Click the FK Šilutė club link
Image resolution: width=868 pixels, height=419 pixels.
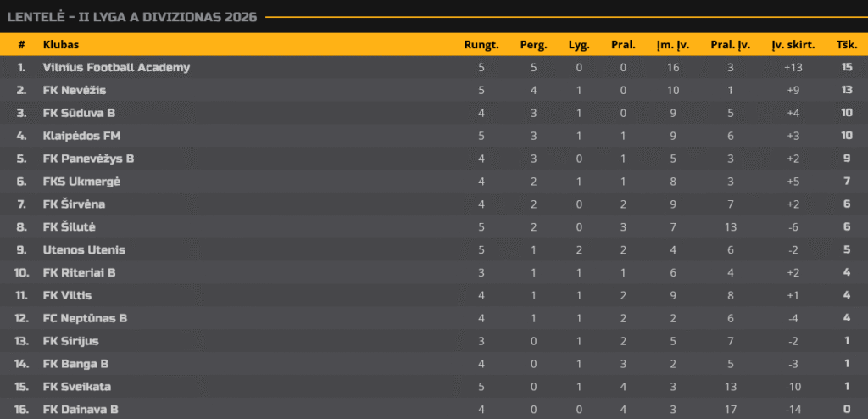click(70, 227)
